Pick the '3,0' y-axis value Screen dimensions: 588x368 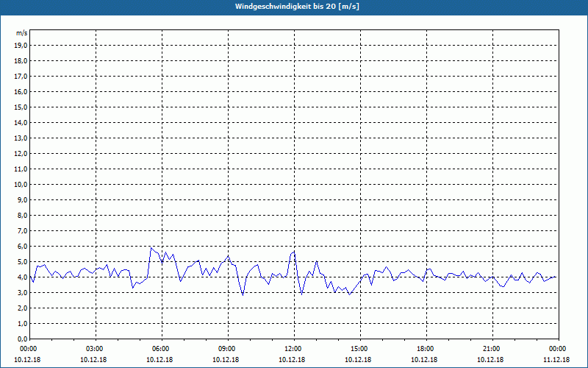(22, 292)
